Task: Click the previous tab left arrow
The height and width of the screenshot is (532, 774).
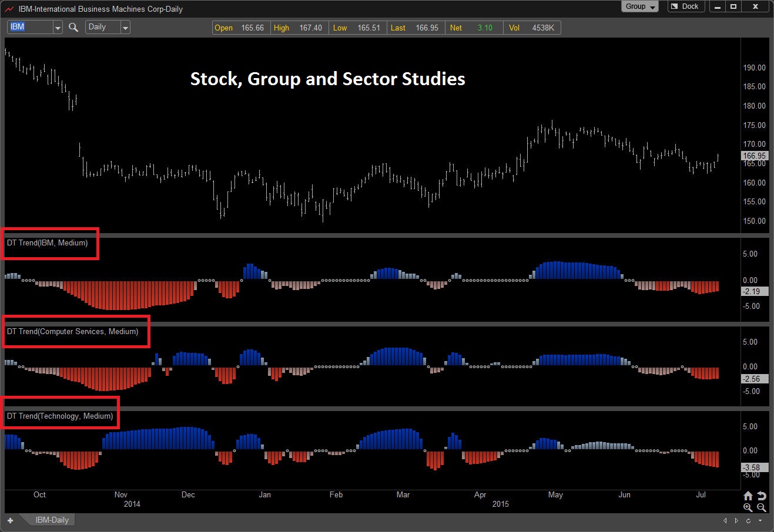Action: tap(726, 520)
